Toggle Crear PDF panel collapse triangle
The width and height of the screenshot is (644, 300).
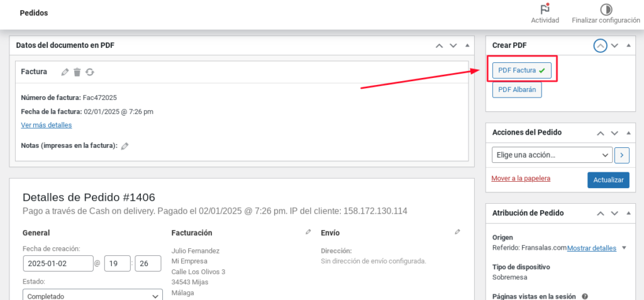(628, 45)
